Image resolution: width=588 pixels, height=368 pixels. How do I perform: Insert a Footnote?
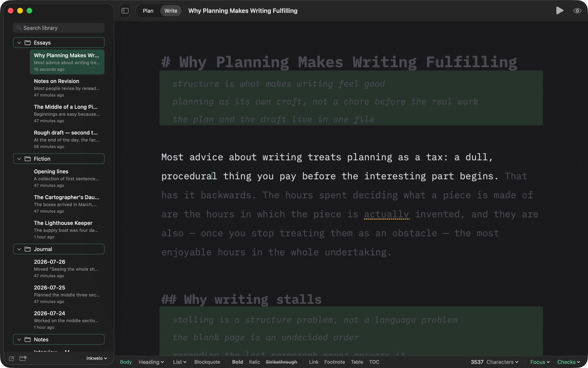[335, 362]
